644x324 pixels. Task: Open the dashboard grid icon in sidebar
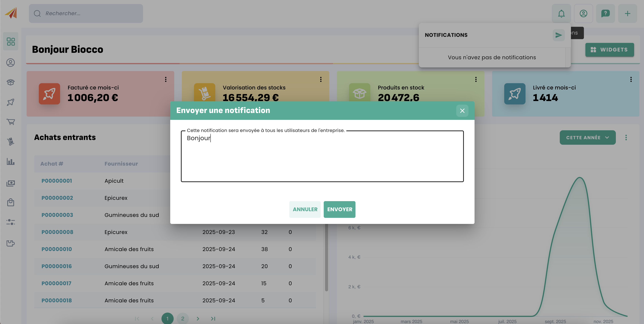click(x=11, y=41)
